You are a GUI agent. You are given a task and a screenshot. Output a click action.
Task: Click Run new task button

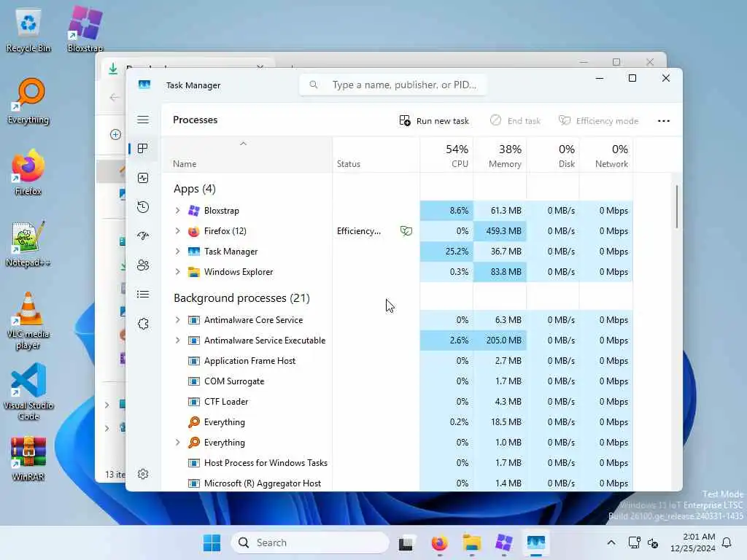[434, 121]
